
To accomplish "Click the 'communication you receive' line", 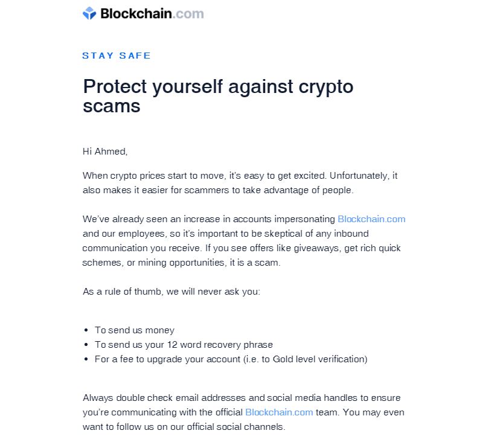I will [x=242, y=248].
